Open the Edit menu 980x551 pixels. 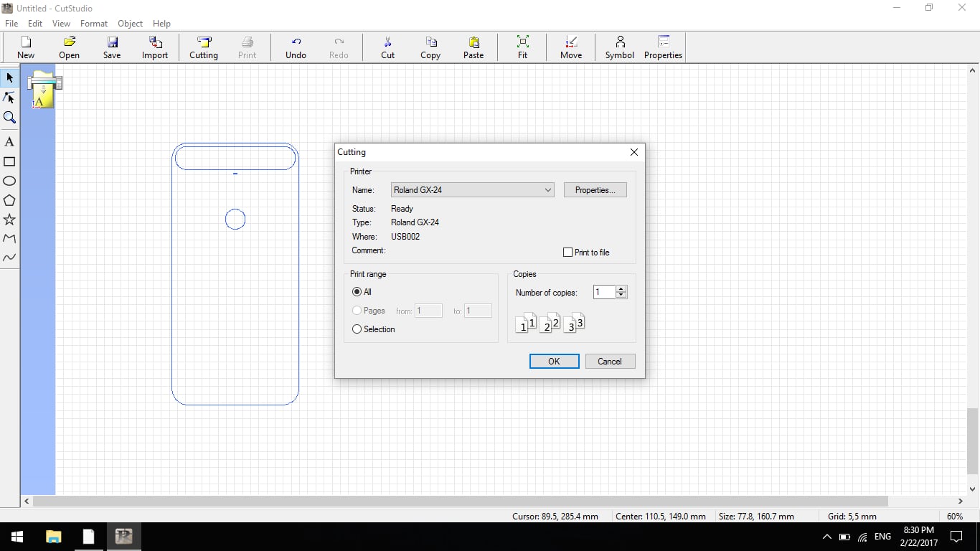35,23
